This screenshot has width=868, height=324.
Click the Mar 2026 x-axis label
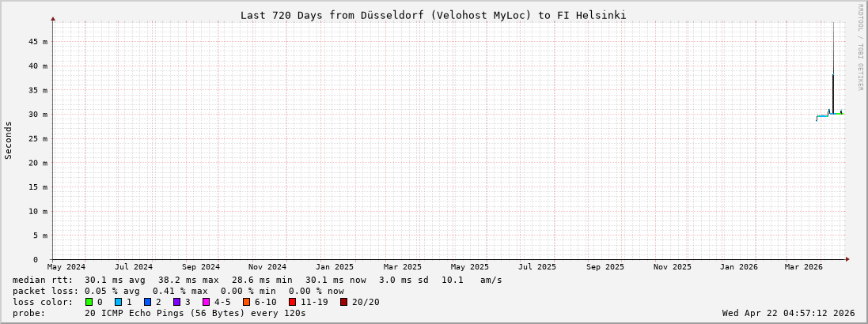tap(803, 267)
